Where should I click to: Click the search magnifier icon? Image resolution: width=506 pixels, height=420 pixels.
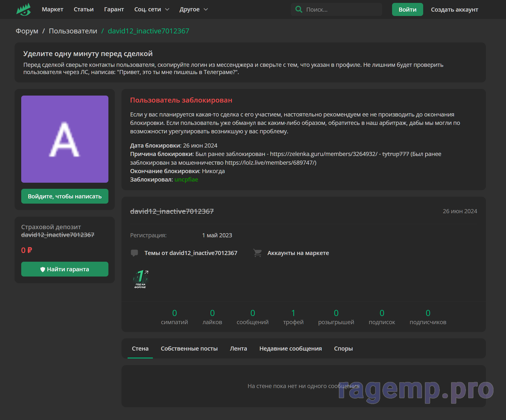[x=298, y=9]
